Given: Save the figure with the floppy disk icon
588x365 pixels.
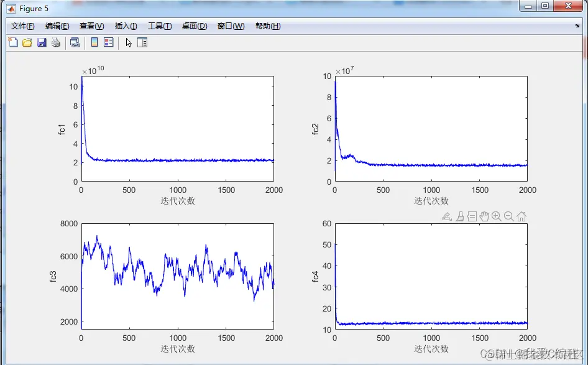Looking at the screenshot, I should (x=42, y=42).
